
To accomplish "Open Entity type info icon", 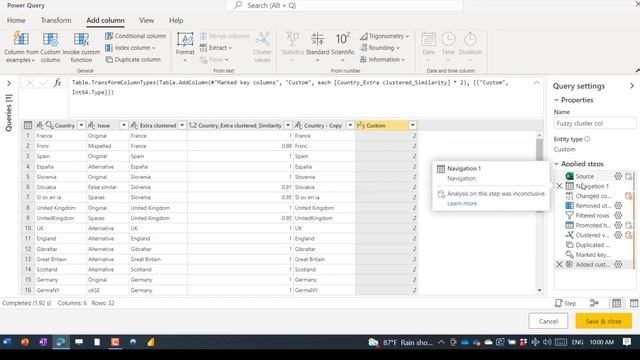I will point(587,139).
